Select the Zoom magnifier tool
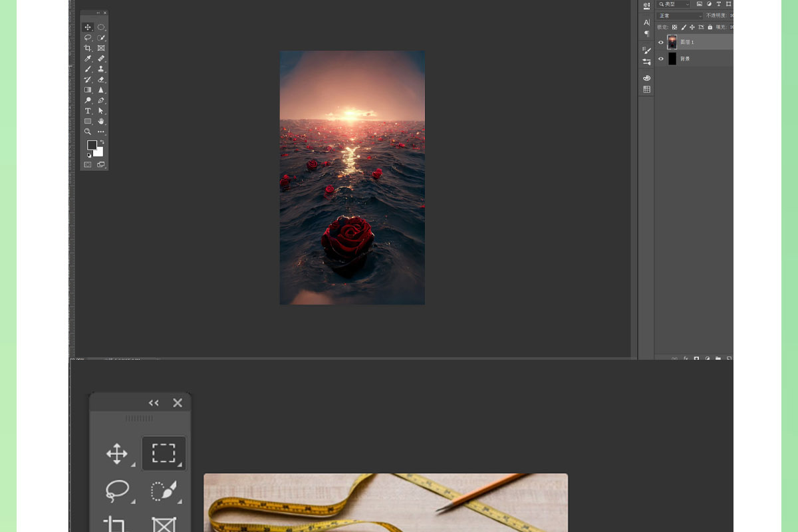This screenshot has height=532, width=798. click(x=87, y=132)
